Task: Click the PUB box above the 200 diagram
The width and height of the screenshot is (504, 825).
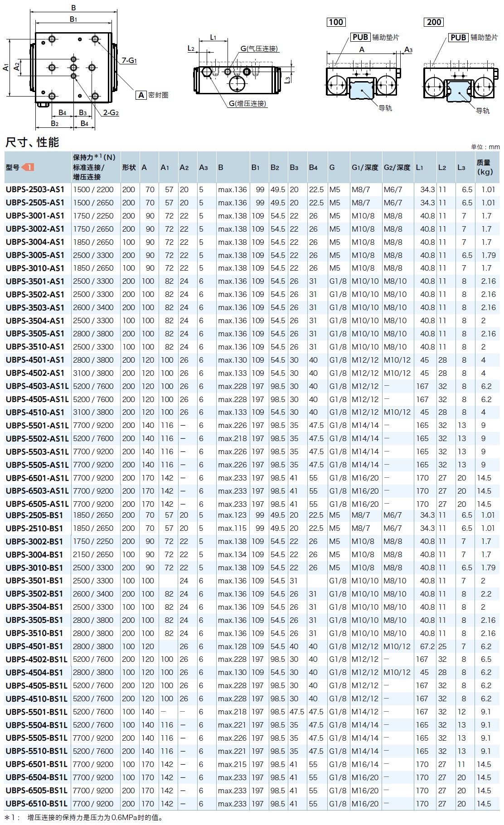Action: coord(458,37)
